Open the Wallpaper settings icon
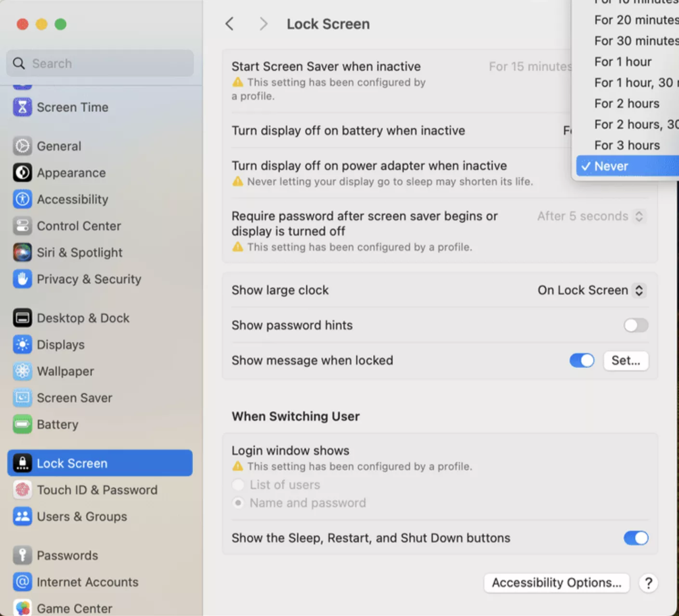679x616 pixels. tap(22, 371)
